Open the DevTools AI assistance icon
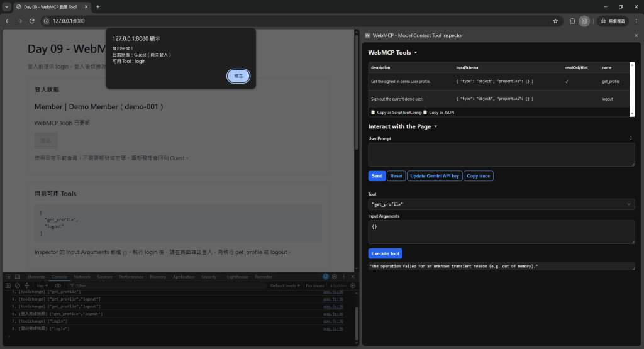Image resolution: width=644 pixels, height=349 pixels. coord(326,277)
